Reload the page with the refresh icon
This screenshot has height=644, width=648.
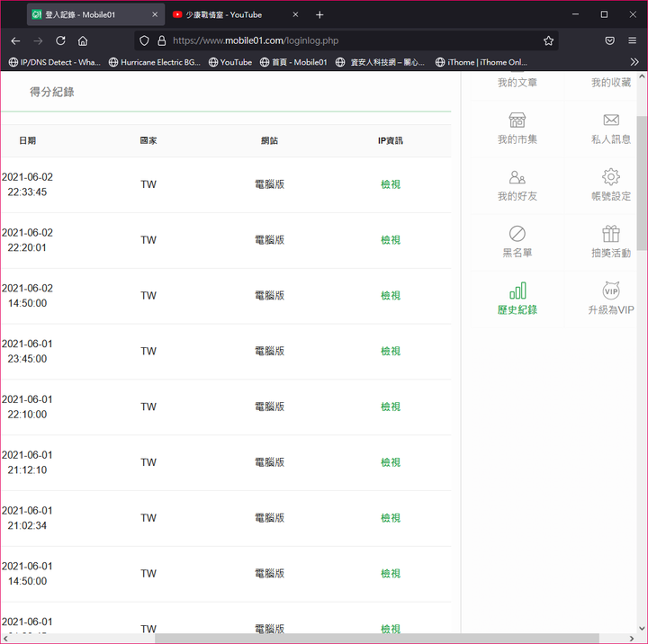point(61,40)
